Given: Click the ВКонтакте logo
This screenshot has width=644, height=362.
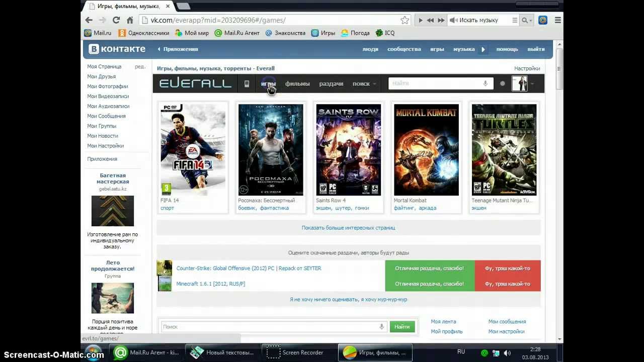Looking at the screenshot, I should click(117, 49).
